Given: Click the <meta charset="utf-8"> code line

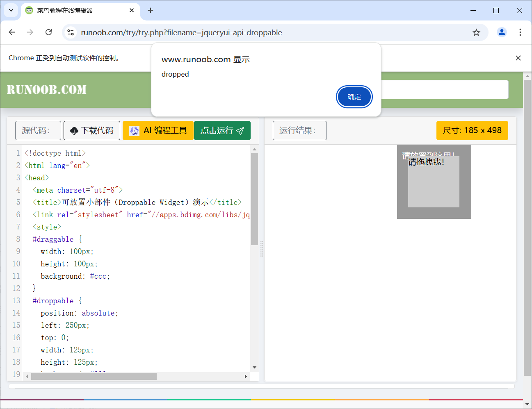Looking at the screenshot, I should 78,190.
